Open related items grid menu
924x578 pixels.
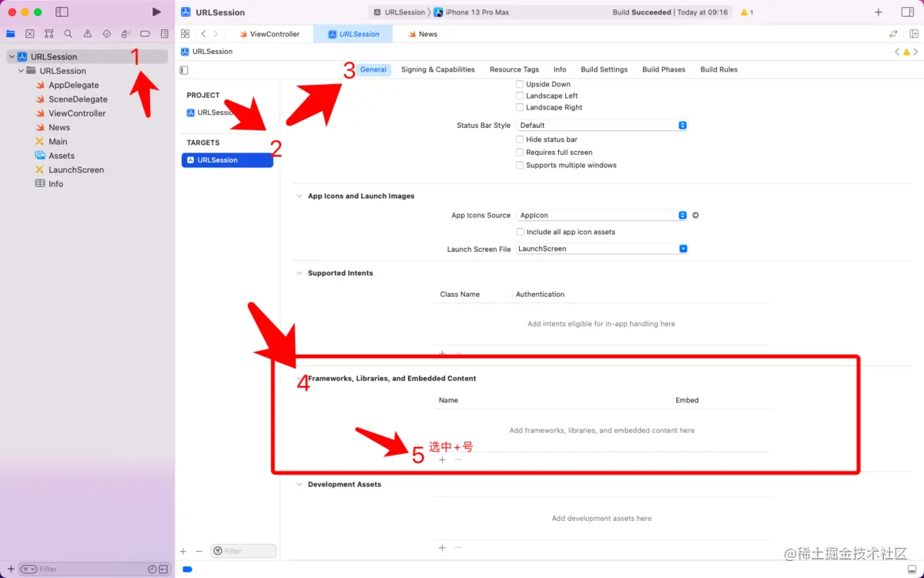click(x=185, y=34)
